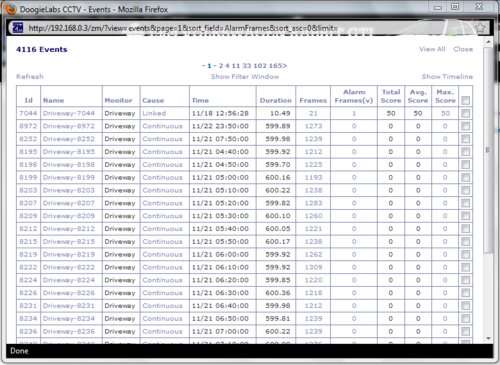The image size is (500, 365).
Task: Click alarm frames value 1 in row 7044
Action: (354, 113)
